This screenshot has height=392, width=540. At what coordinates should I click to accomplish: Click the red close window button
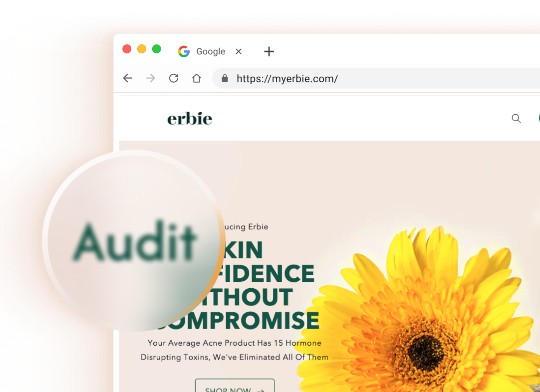(127, 49)
